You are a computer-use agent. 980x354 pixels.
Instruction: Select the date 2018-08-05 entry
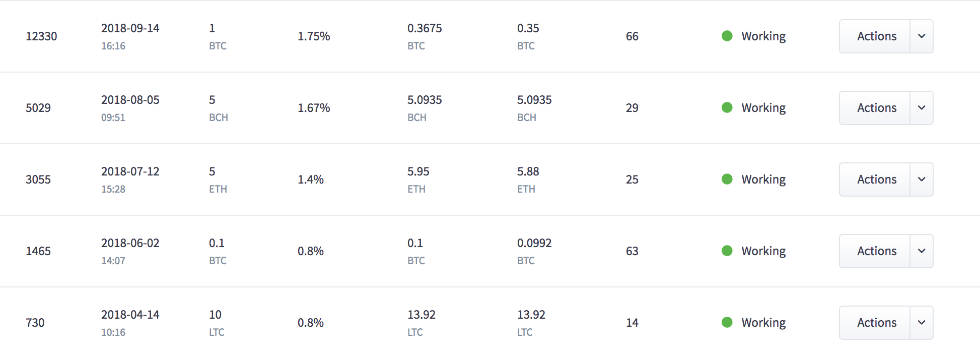pos(130,100)
